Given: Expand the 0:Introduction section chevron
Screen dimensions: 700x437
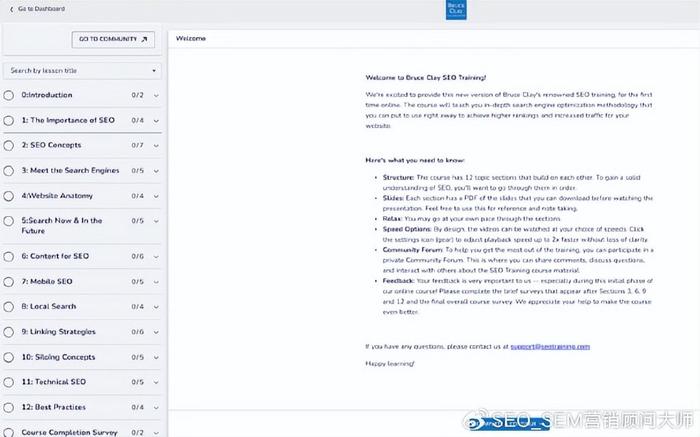Looking at the screenshot, I should pos(156,96).
